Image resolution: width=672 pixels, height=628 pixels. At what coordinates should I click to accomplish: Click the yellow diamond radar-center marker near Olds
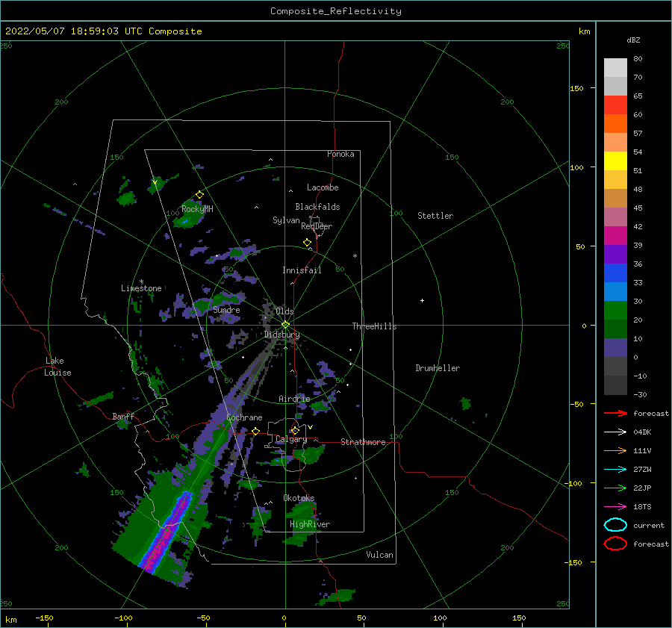click(x=285, y=325)
